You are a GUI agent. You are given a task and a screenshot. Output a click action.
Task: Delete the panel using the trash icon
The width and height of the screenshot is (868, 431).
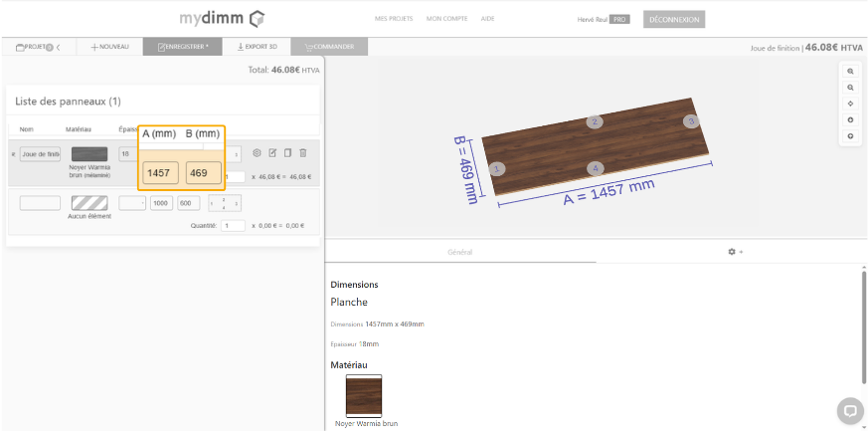pyautogui.click(x=303, y=153)
